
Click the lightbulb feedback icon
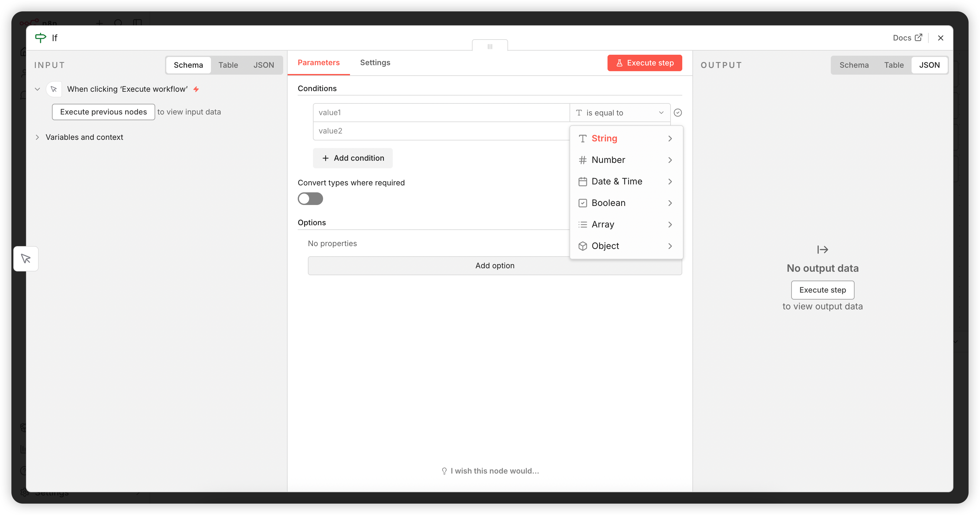(444, 471)
